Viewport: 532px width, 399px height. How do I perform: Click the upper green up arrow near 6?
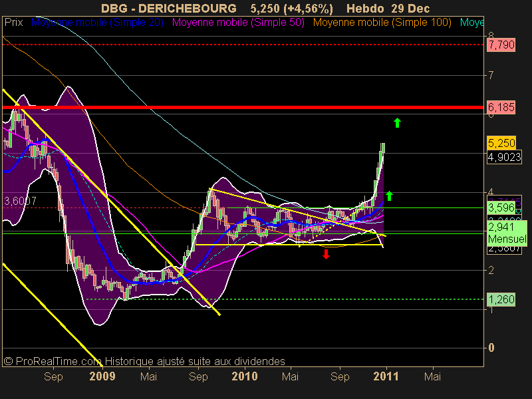(x=397, y=122)
